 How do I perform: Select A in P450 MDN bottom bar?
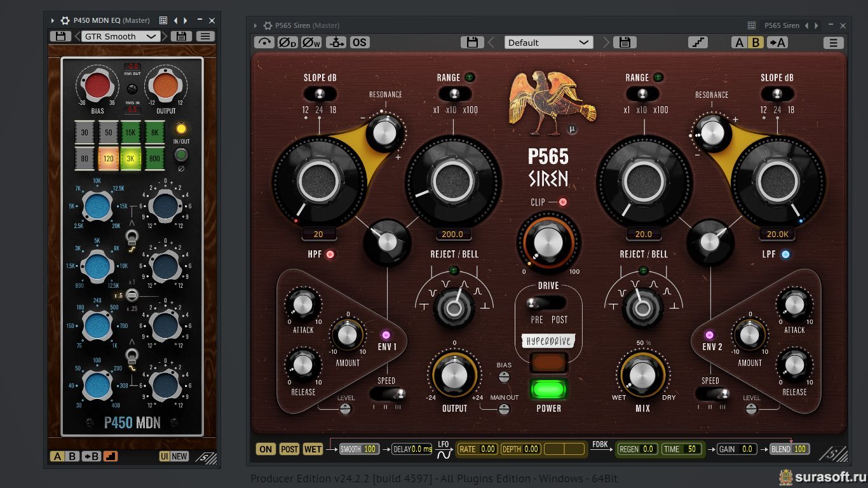tap(57, 456)
